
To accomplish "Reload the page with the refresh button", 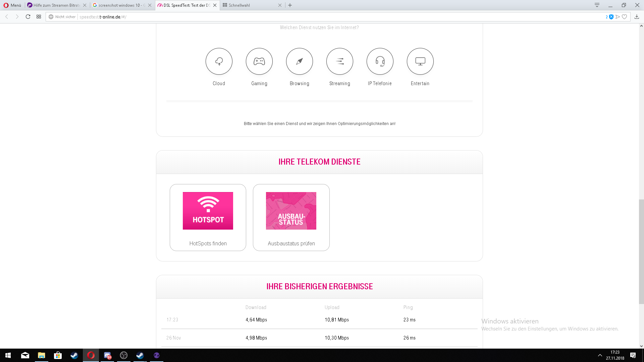I will pos(28,17).
